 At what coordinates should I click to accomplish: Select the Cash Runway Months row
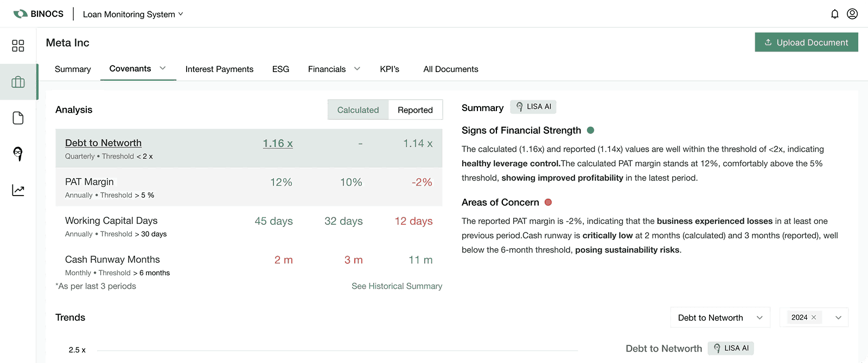pos(249,265)
